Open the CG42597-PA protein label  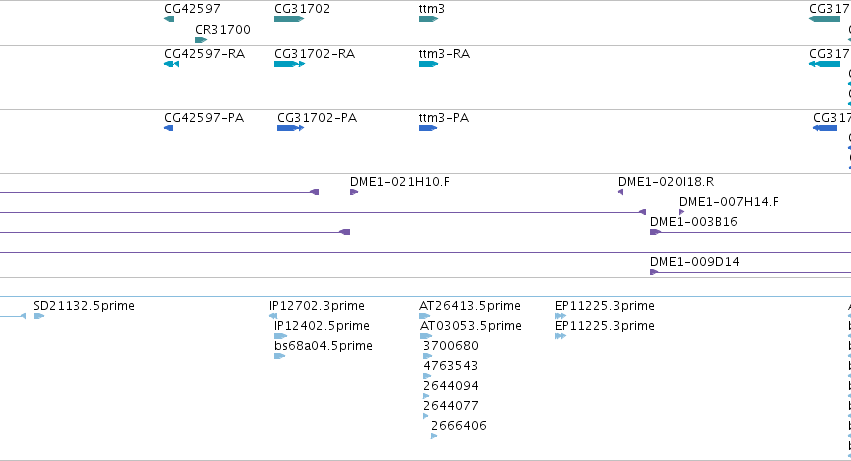point(204,118)
